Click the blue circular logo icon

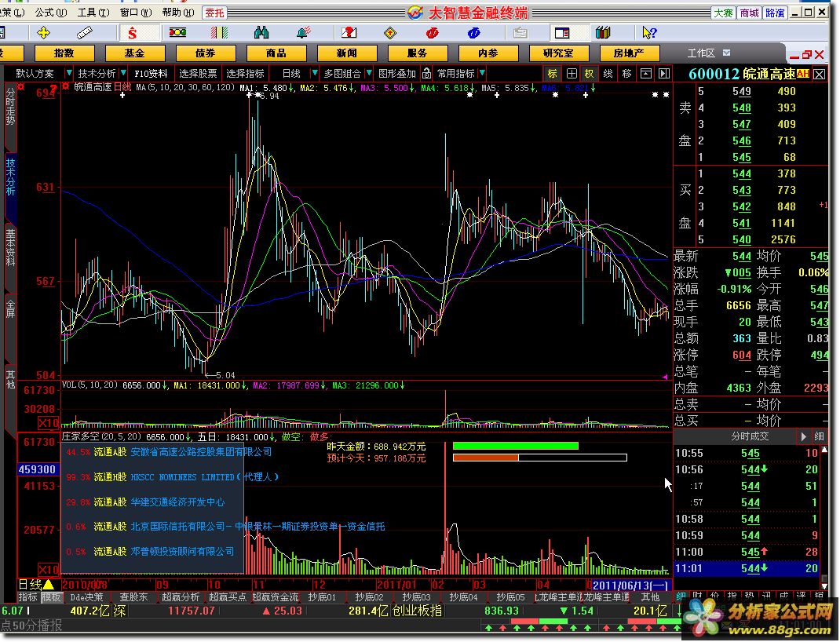coord(473,33)
